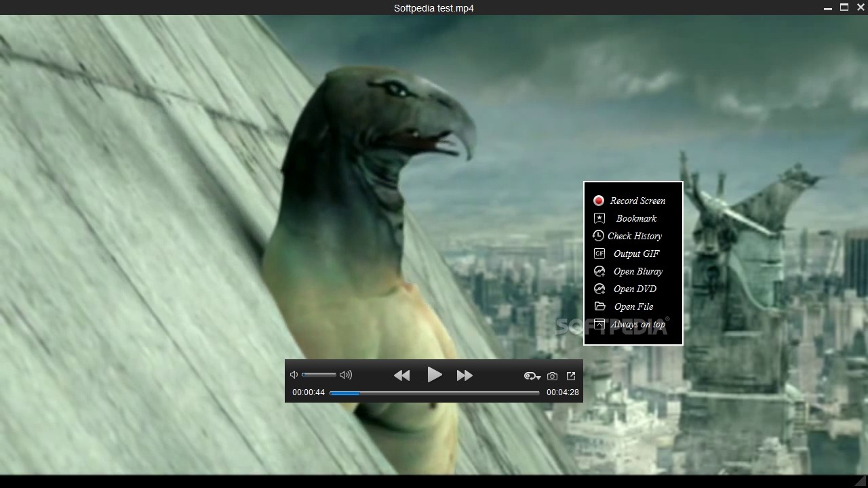Select Output GIF option

click(x=636, y=253)
